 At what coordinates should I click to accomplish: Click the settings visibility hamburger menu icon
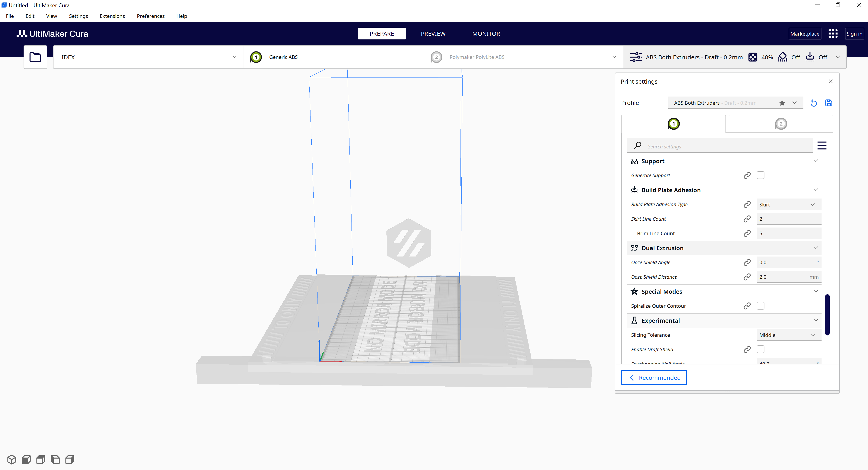pos(822,145)
